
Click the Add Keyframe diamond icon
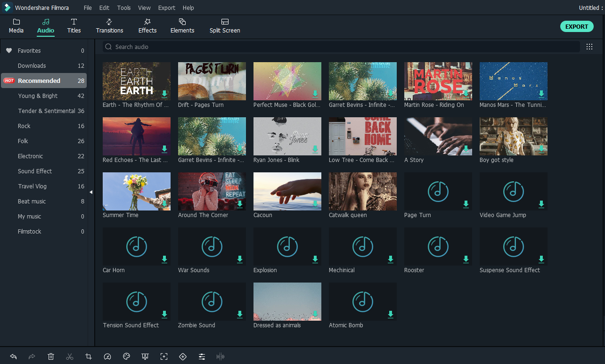pyautogui.click(x=183, y=356)
